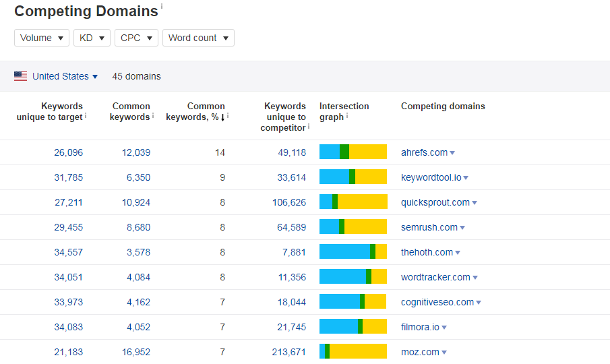Open the wordtracker.com domain arrow menu
610x364 pixels.
point(475,277)
